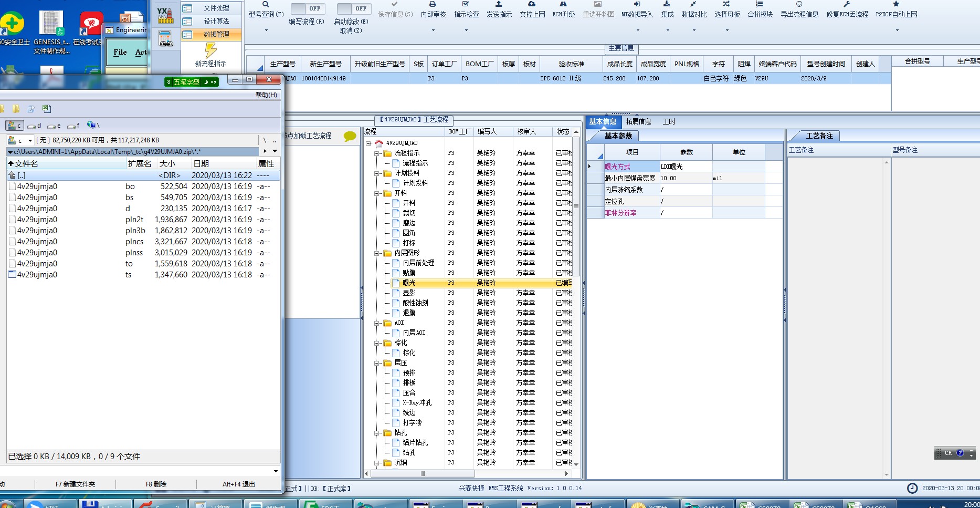Click the search document icon in file manager
Image resolution: width=980 pixels, height=508 pixels.
31,109
